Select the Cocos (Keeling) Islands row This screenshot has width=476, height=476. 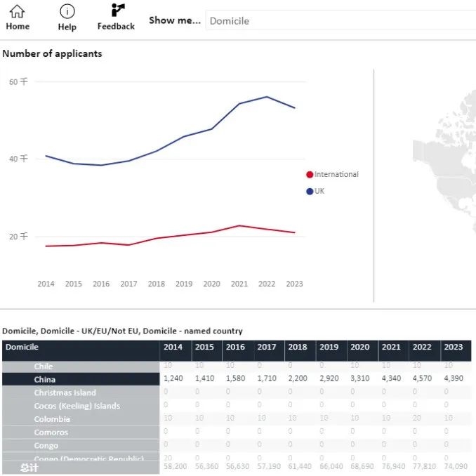[77, 406]
